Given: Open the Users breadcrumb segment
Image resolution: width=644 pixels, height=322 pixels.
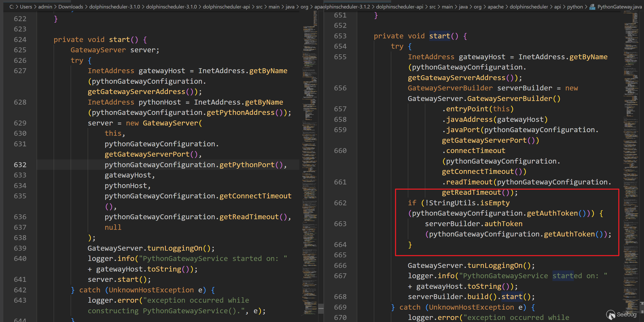Looking at the screenshot, I should coord(26,7).
